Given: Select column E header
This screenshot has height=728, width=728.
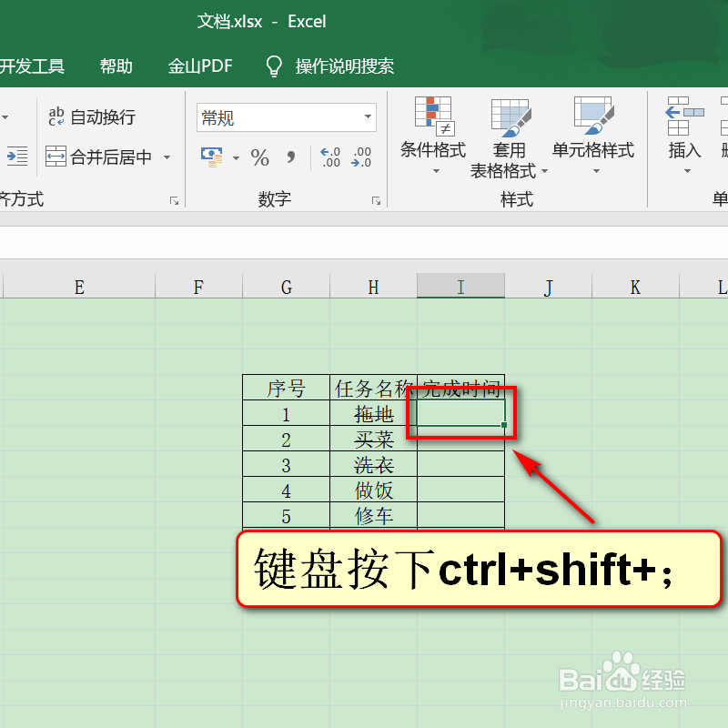Looking at the screenshot, I should pyautogui.click(x=79, y=286).
